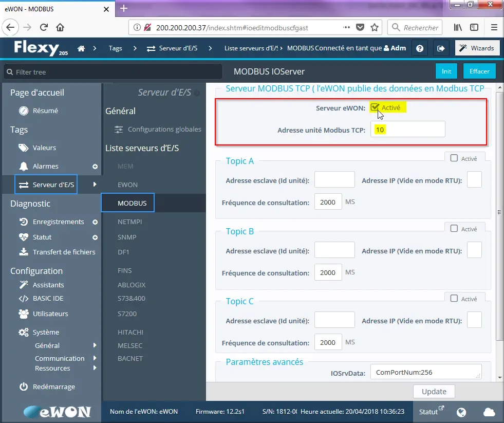Image resolution: width=504 pixels, height=423 pixels.
Task: Click the Alarmes bell icon
Action: pyautogui.click(x=24, y=167)
